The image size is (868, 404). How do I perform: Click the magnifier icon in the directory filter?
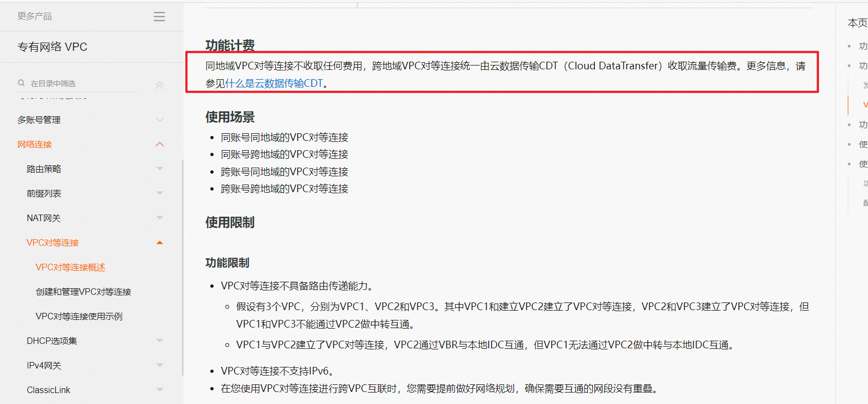(21, 83)
